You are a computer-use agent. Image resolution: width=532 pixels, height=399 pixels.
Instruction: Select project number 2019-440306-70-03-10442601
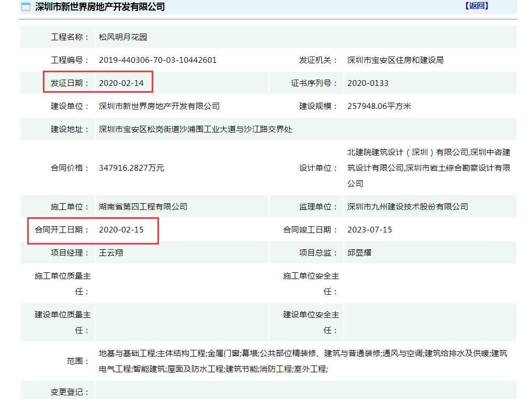[158, 60]
